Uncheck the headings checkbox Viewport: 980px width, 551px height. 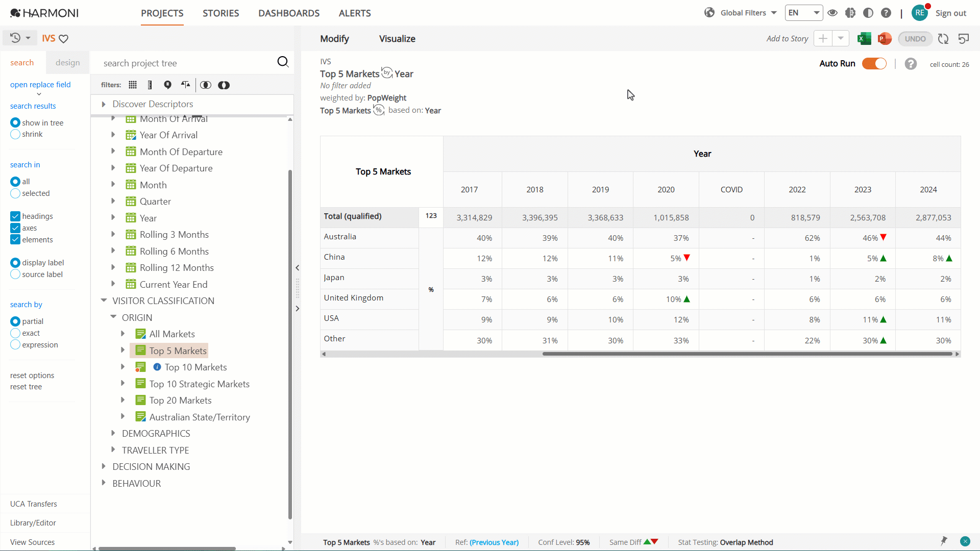coord(15,216)
